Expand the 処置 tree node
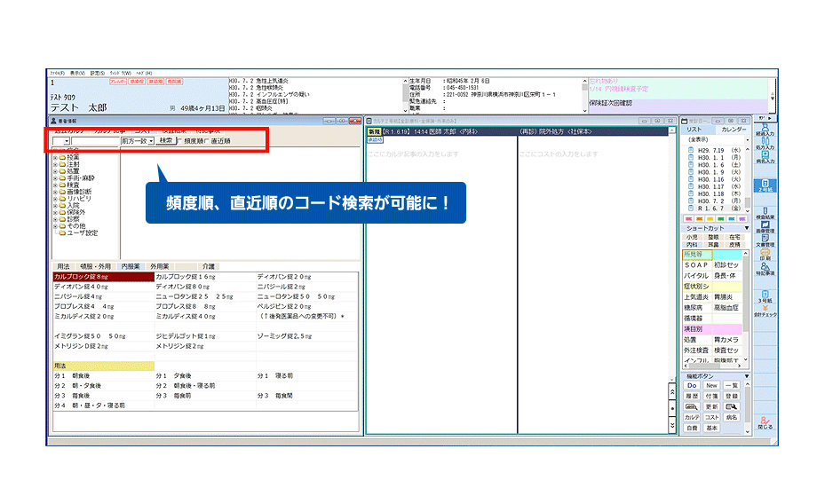The width and height of the screenshot is (817, 504). click(55, 171)
